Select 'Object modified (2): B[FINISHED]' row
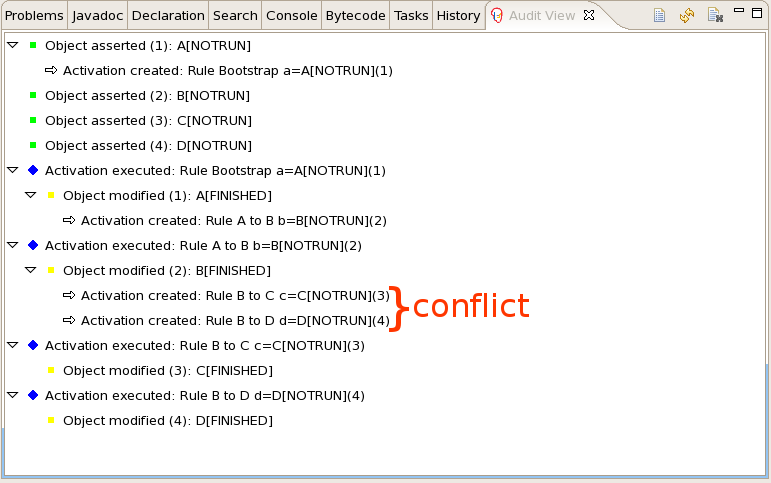The height and width of the screenshot is (483, 771). tap(167, 271)
